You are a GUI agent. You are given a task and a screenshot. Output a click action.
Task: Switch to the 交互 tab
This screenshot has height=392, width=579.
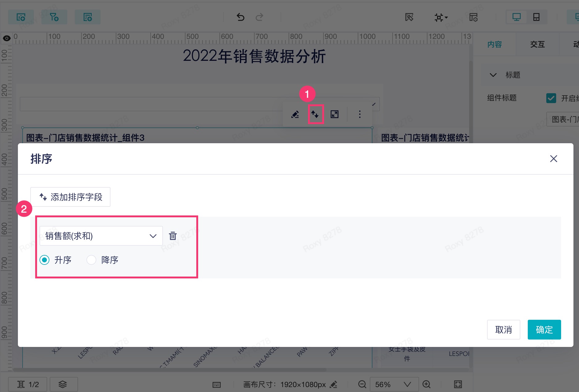tap(537, 44)
